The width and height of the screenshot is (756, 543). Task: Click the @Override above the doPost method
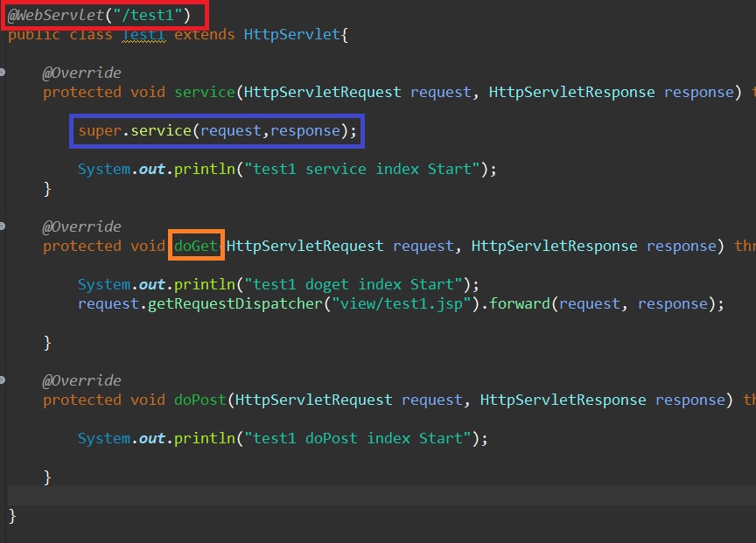81,380
